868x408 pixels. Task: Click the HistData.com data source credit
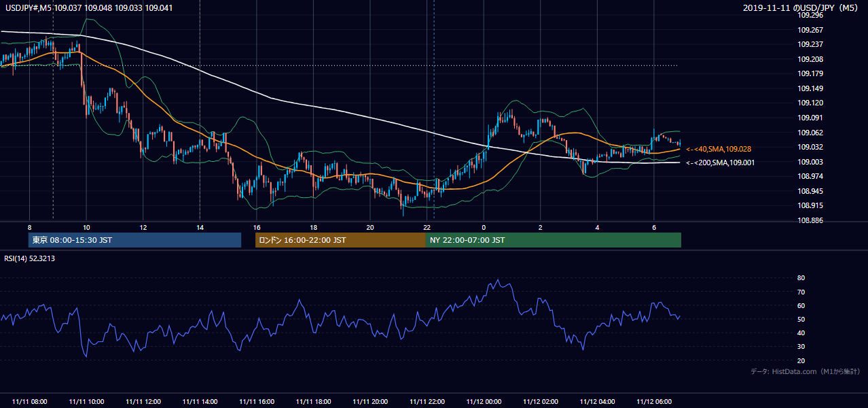point(805,371)
